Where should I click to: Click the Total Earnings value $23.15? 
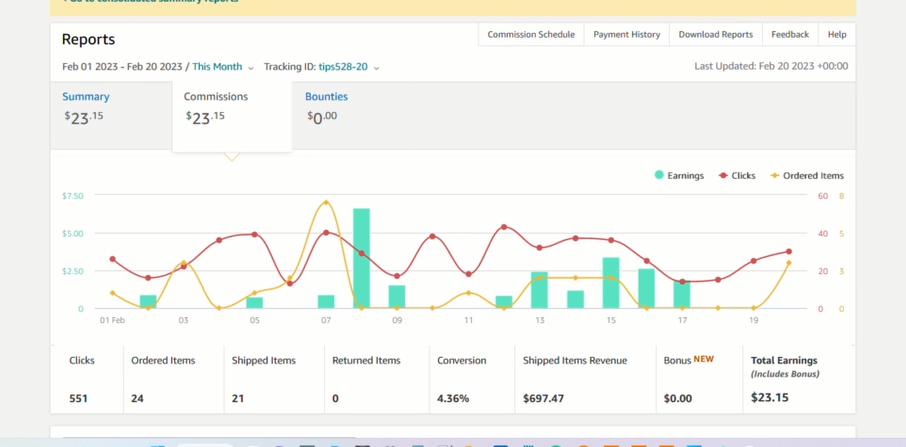(770, 397)
